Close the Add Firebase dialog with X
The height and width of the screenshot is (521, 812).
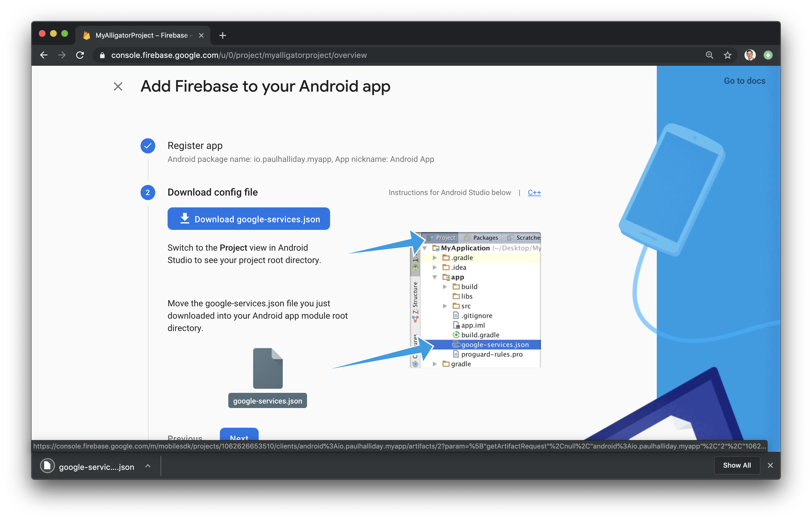point(118,87)
